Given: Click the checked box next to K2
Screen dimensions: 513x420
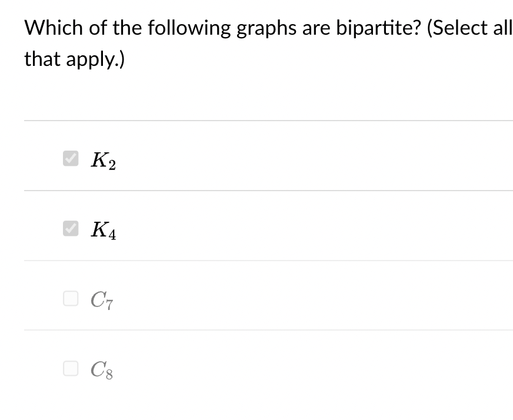Looking at the screenshot, I should (x=70, y=158).
